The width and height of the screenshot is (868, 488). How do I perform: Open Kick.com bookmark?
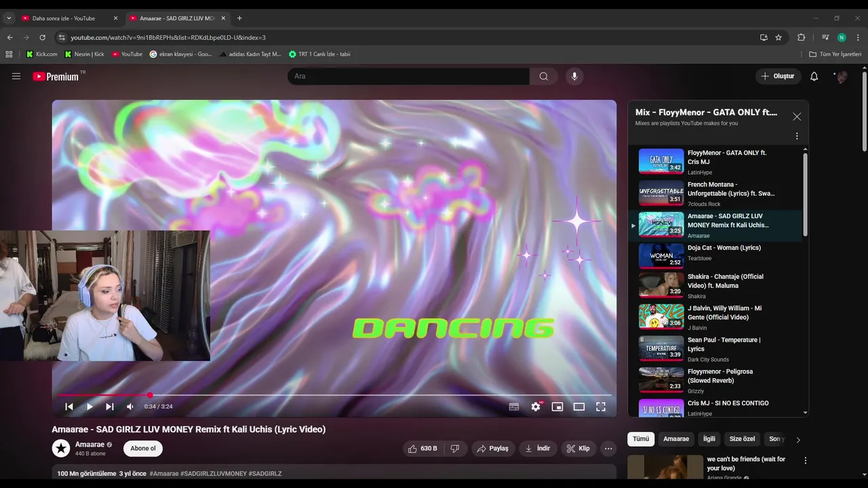tap(41, 54)
